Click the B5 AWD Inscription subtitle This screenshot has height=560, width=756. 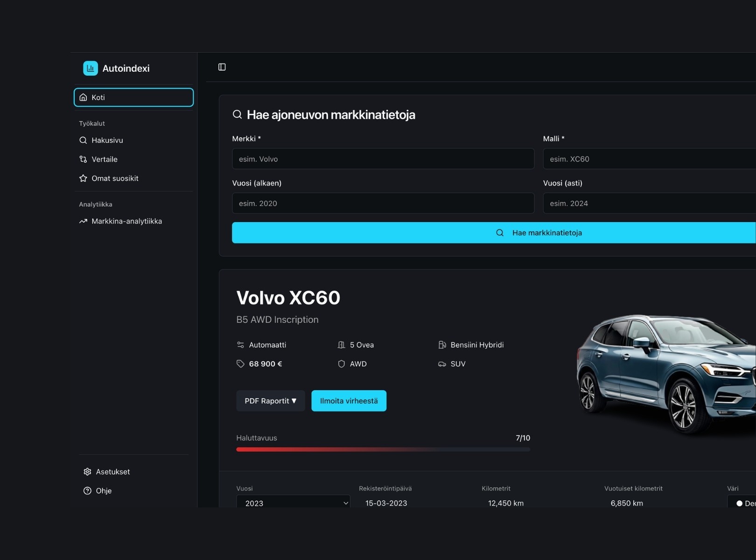click(x=277, y=320)
